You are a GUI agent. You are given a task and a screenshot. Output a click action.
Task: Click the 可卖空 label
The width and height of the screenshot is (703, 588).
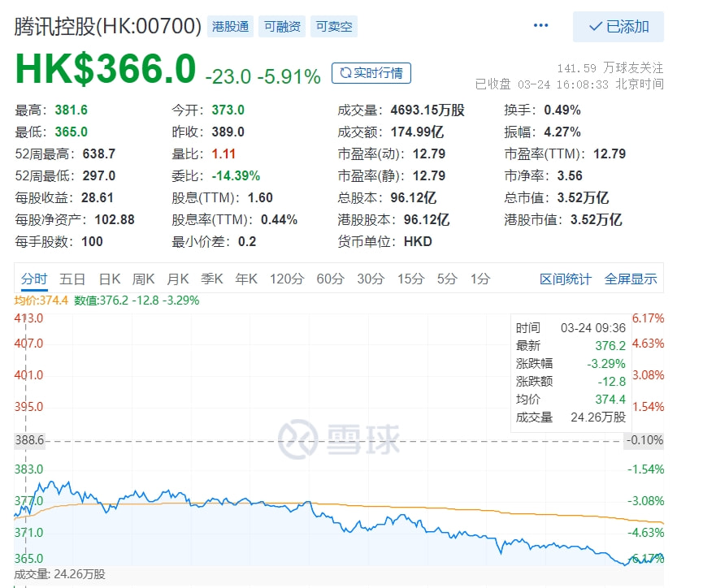(x=333, y=26)
